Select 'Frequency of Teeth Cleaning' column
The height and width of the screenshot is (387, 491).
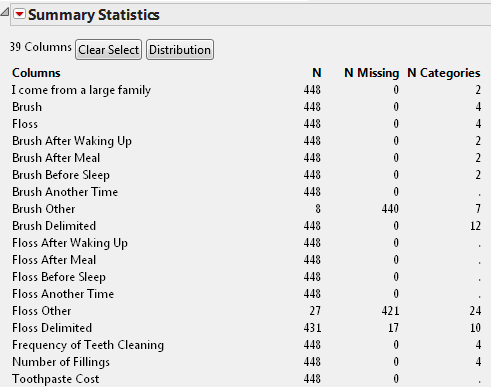[x=88, y=345]
